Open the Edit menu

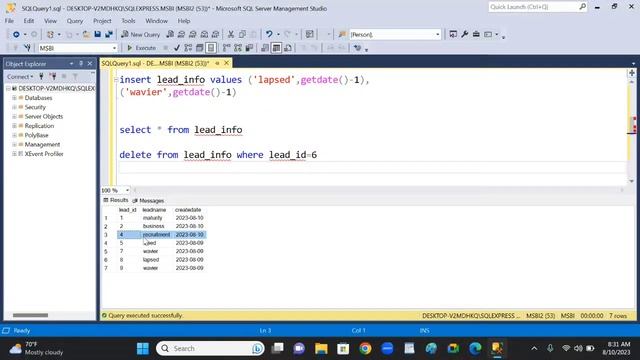tap(29, 21)
